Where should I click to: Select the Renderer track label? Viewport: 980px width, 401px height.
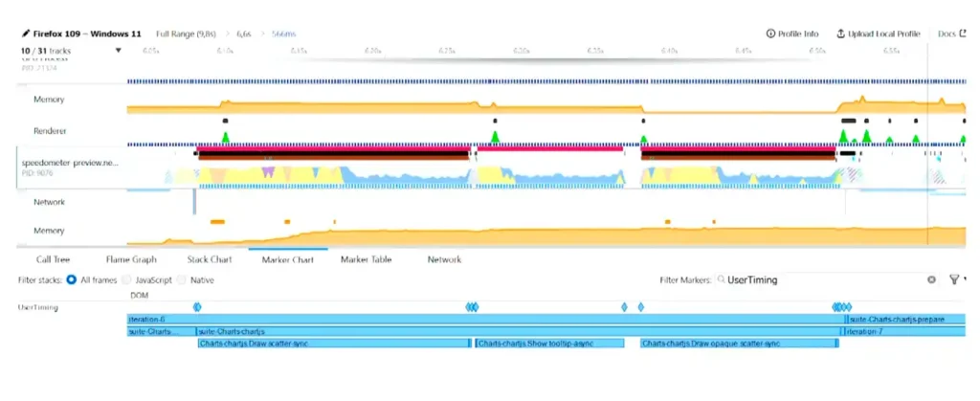50,131
